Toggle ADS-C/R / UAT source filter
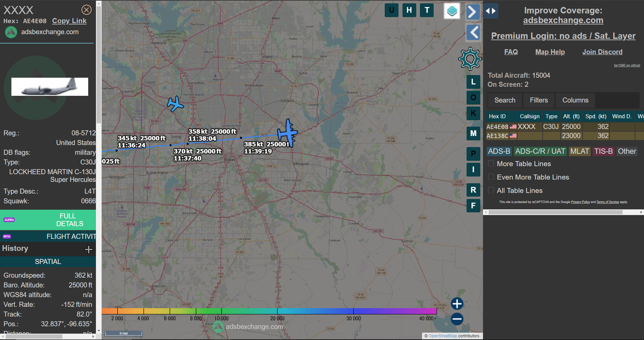 coord(540,151)
